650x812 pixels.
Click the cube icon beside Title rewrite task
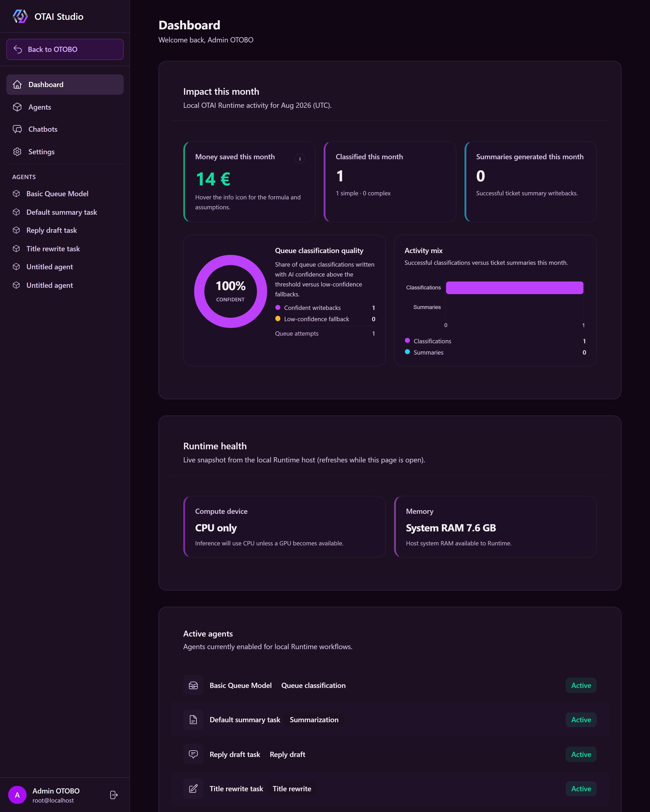[16, 249]
